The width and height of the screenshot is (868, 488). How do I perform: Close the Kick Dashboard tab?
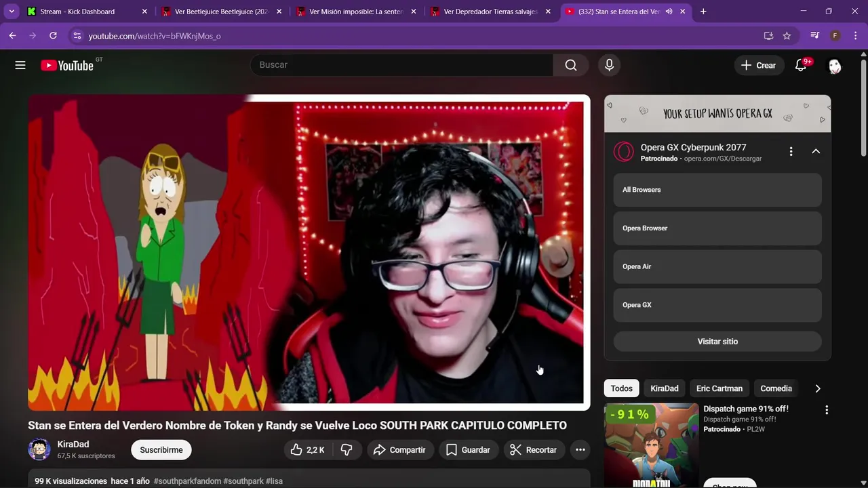144,12
